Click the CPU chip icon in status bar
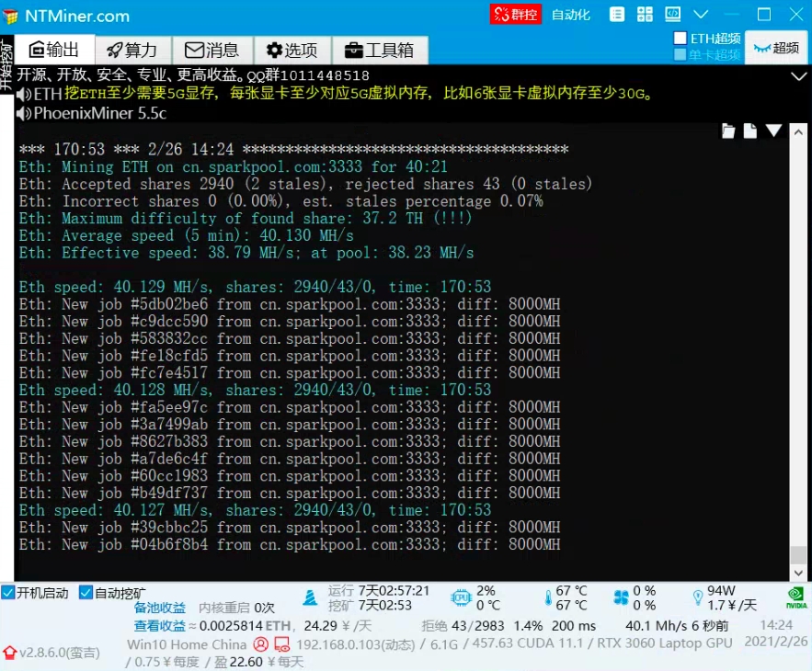Viewport: 812px width, 671px height. [x=461, y=598]
